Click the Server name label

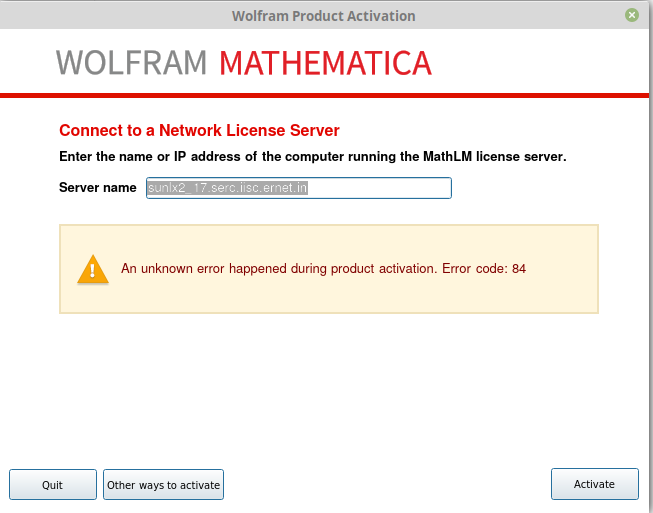(x=97, y=188)
